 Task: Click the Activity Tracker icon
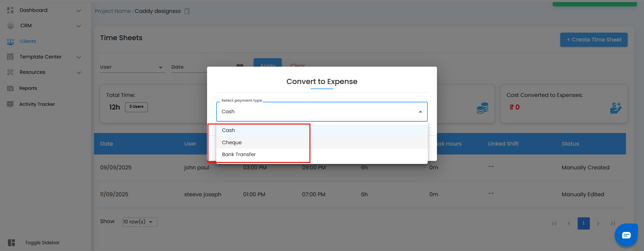click(11, 104)
